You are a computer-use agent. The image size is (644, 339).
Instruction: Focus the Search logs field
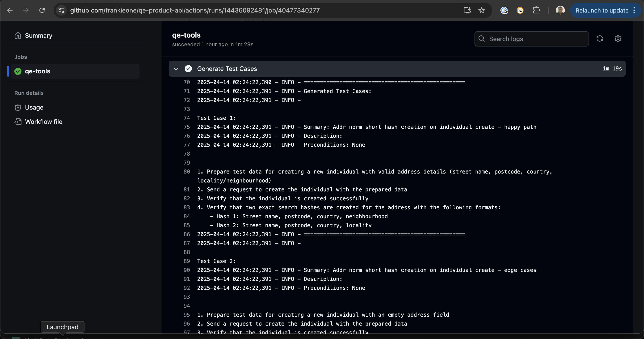tap(531, 39)
